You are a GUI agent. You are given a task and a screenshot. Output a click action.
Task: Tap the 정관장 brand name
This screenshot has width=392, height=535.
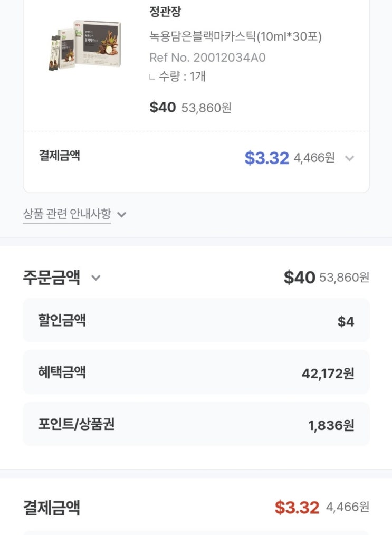click(165, 12)
